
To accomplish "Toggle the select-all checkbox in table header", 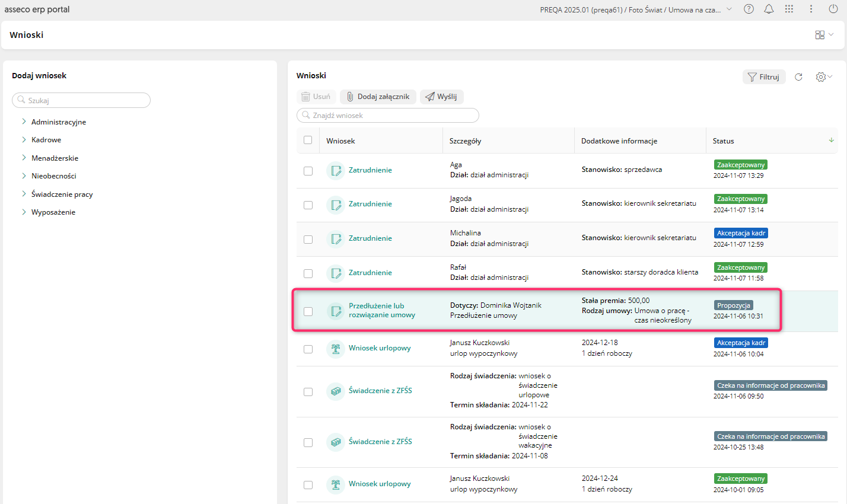I will [x=308, y=141].
